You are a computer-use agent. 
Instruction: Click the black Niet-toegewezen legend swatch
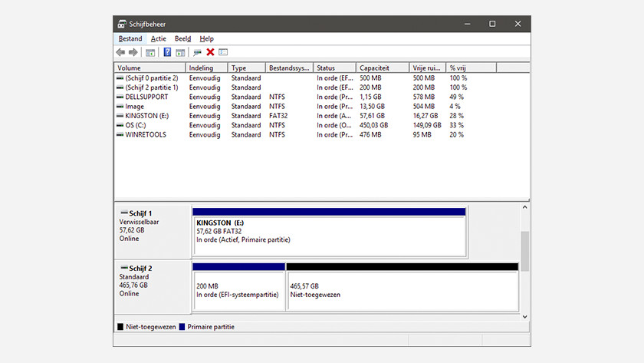[x=120, y=327]
